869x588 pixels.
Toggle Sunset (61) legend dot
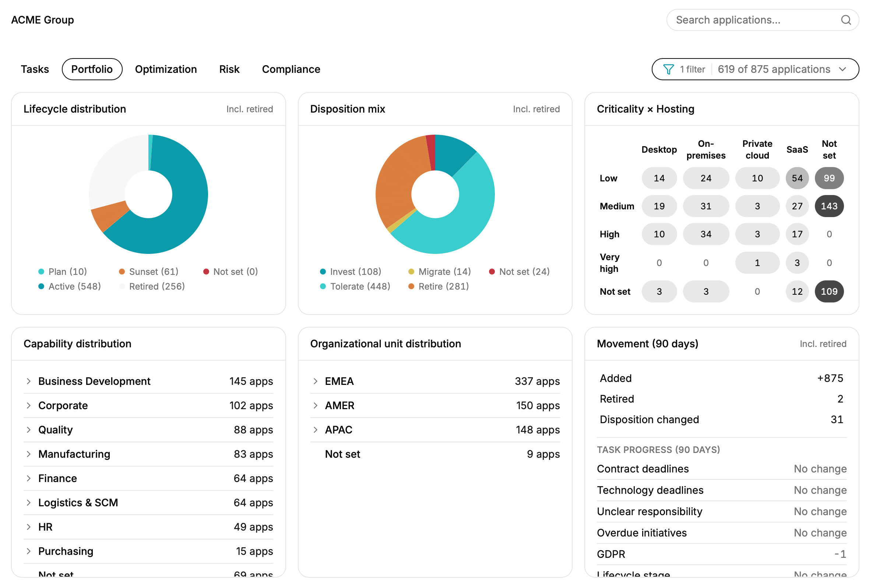pyautogui.click(x=122, y=272)
